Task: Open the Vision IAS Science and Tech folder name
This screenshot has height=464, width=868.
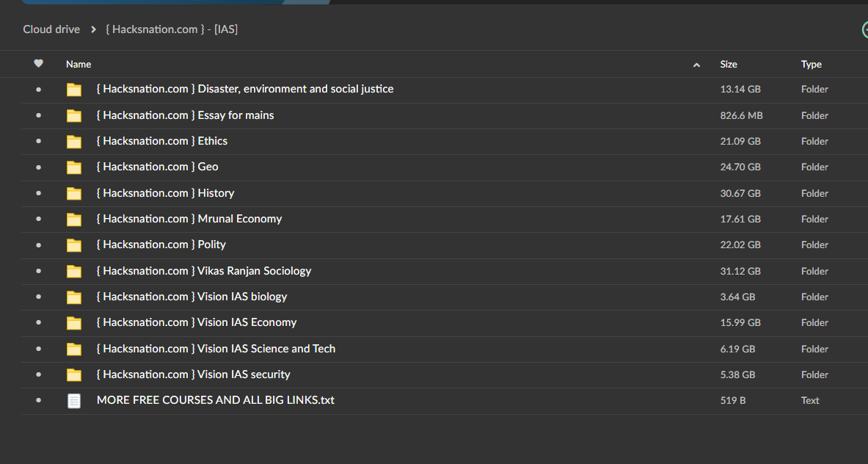Action: (x=216, y=349)
